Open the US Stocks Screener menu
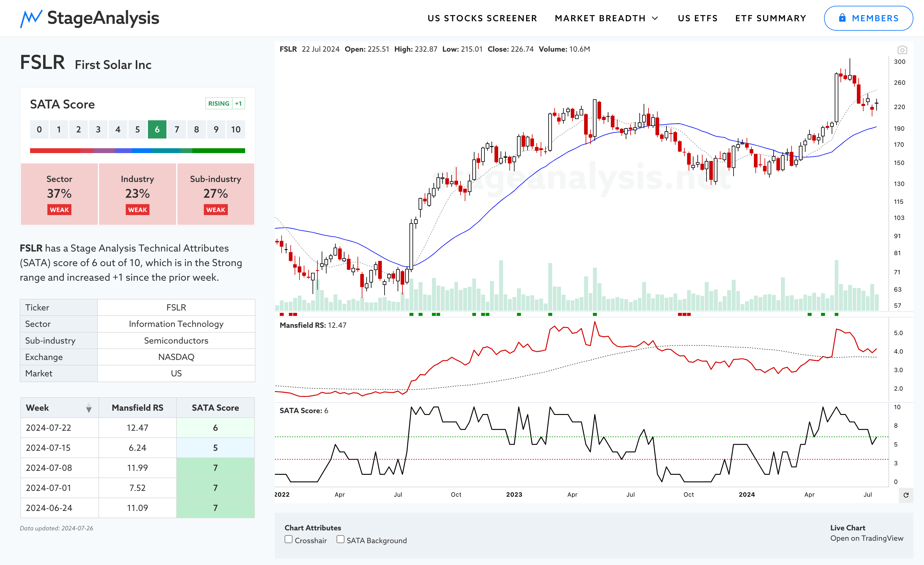 click(x=482, y=18)
